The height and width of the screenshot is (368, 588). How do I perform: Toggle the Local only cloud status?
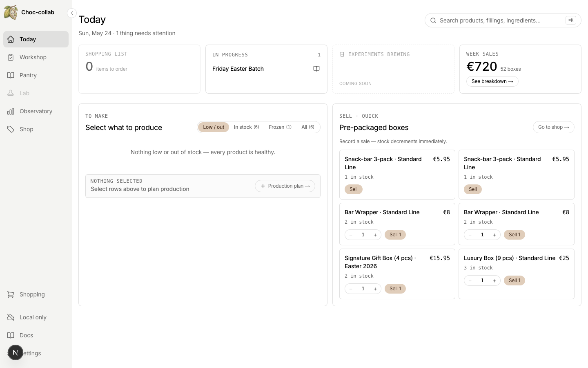point(36,317)
